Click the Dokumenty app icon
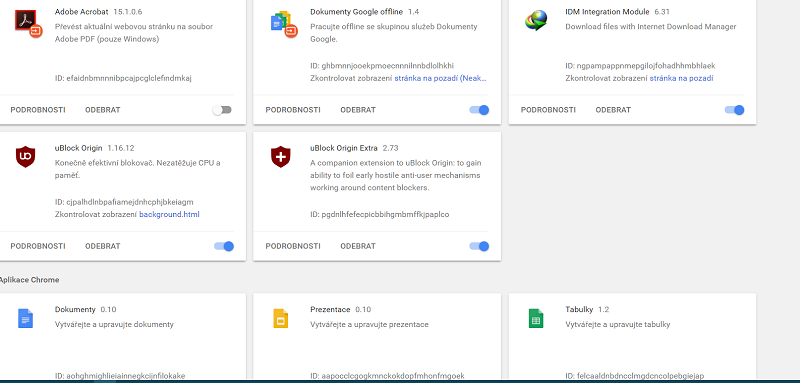 pyautogui.click(x=26, y=318)
